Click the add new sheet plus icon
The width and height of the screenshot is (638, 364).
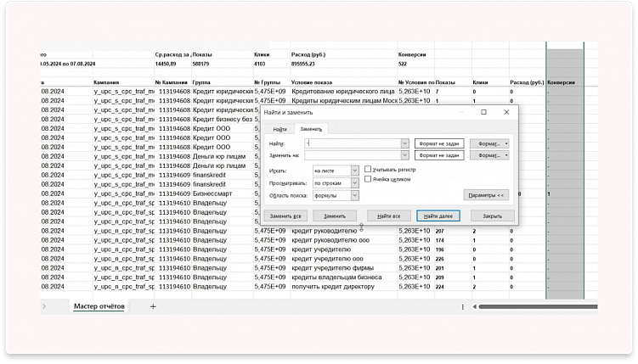click(x=153, y=306)
